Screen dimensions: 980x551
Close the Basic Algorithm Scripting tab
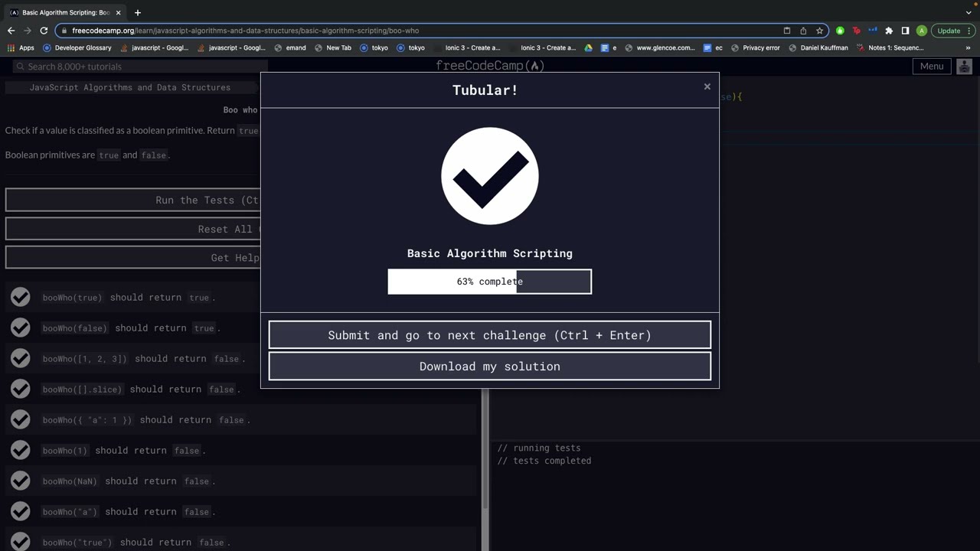[118, 12]
